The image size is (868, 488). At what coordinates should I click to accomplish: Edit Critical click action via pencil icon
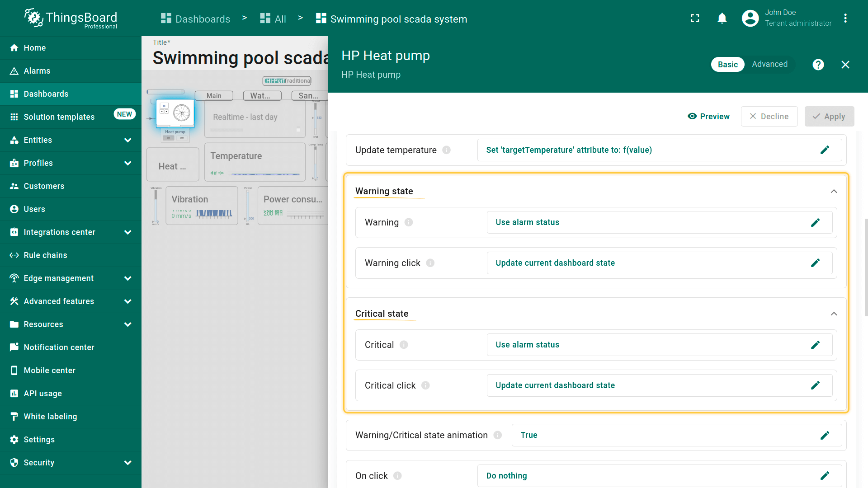815,385
